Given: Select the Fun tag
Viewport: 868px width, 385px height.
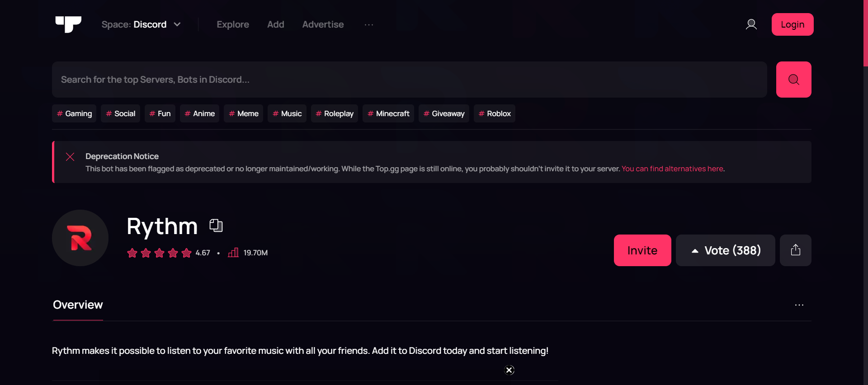Looking at the screenshot, I should tap(160, 113).
